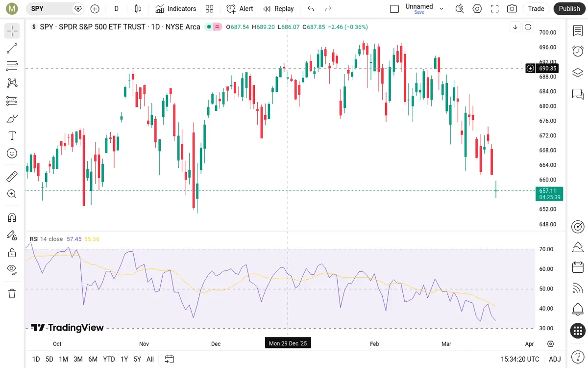Screen dimensions: 588x368
Task: Open the user profile avatar menu
Action: tap(12, 8)
